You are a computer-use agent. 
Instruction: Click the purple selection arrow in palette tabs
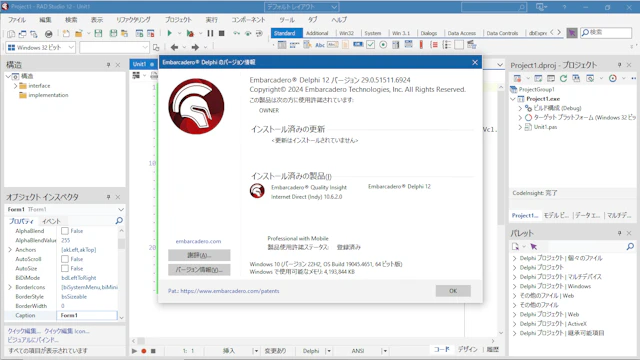pyautogui.click(x=572, y=33)
